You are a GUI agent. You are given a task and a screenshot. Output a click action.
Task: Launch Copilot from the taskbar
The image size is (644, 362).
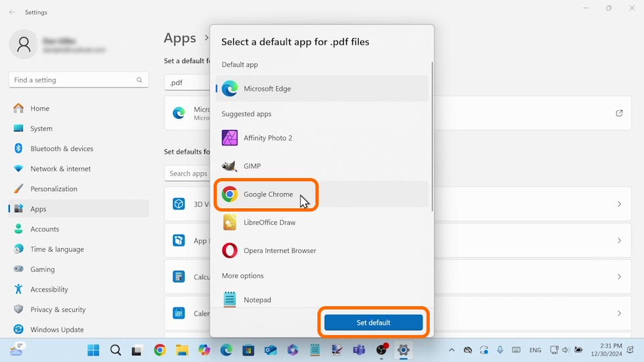point(204,350)
